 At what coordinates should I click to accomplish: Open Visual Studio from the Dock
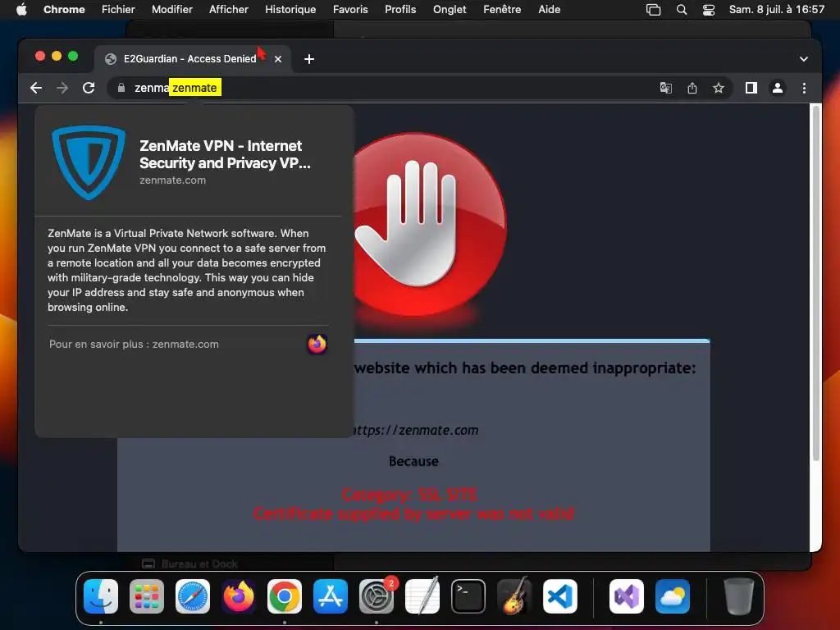point(627,596)
